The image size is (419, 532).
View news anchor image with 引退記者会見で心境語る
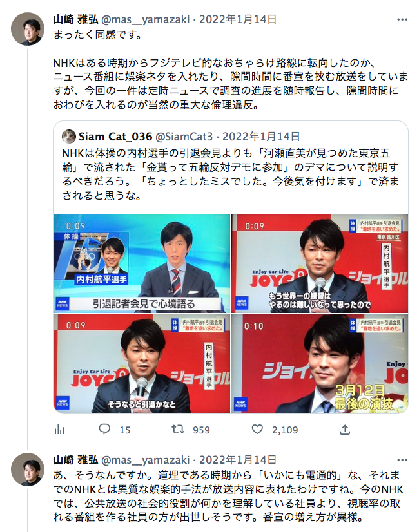coord(142,263)
